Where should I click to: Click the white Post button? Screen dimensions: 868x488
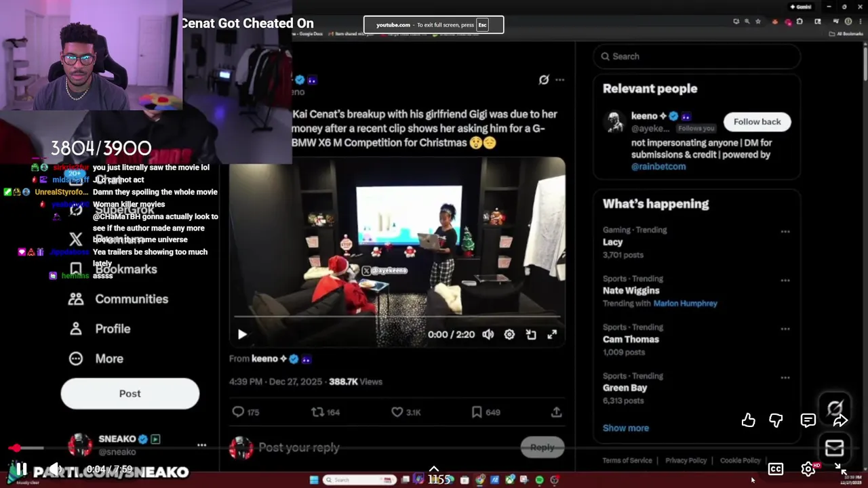click(130, 394)
